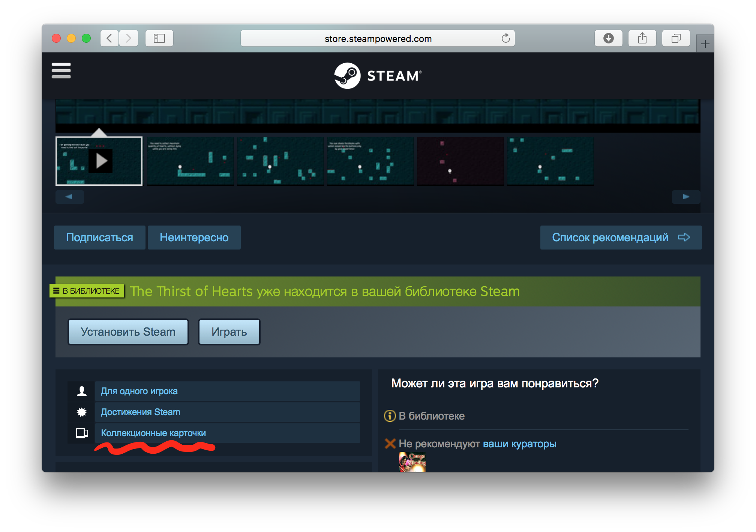Image resolution: width=756 pixels, height=532 pixels.
Task: Go forward using Safari forward arrow
Action: 129,38
